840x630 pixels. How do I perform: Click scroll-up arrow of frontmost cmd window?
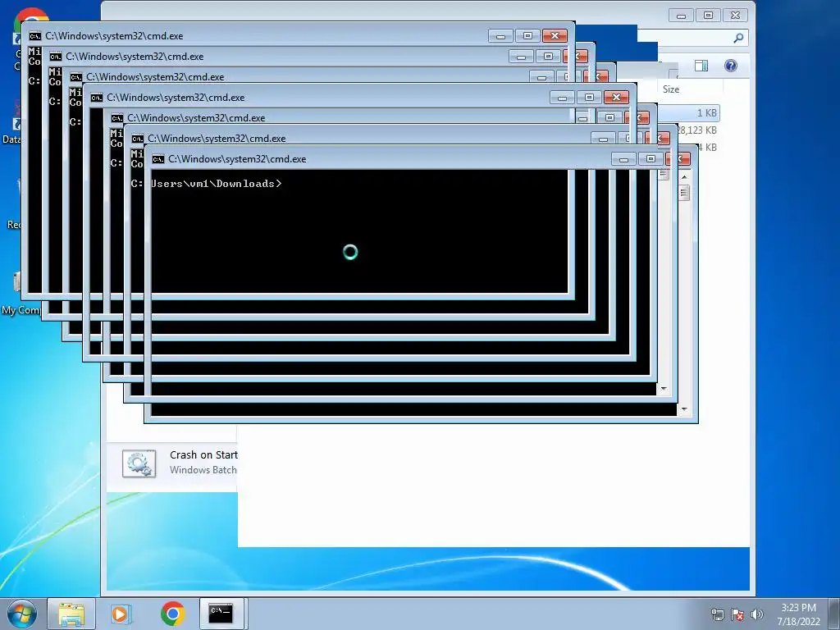pyautogui.click(x=684, y=177)
